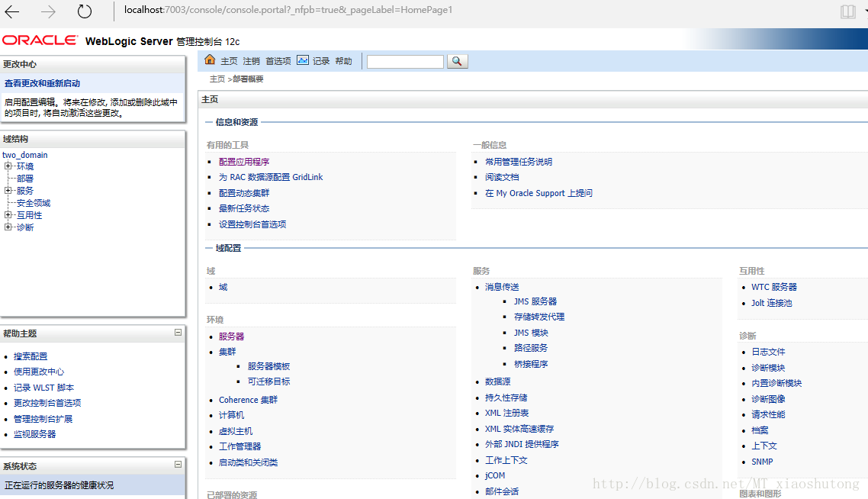This screenshot has width=868, height=499.
Task: Open JMS 模块 link
Action: click(531, 333)
